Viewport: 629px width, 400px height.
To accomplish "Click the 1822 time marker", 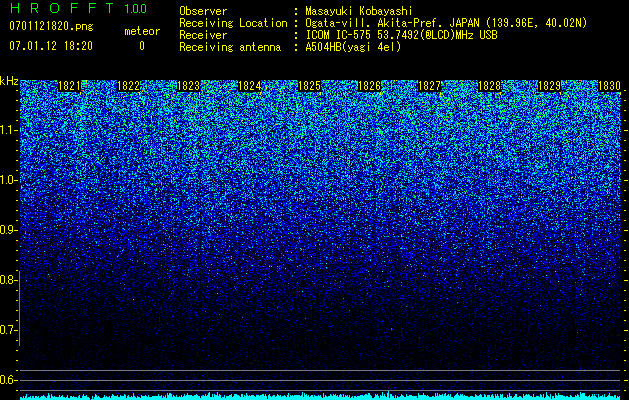I will pos(128,86).
